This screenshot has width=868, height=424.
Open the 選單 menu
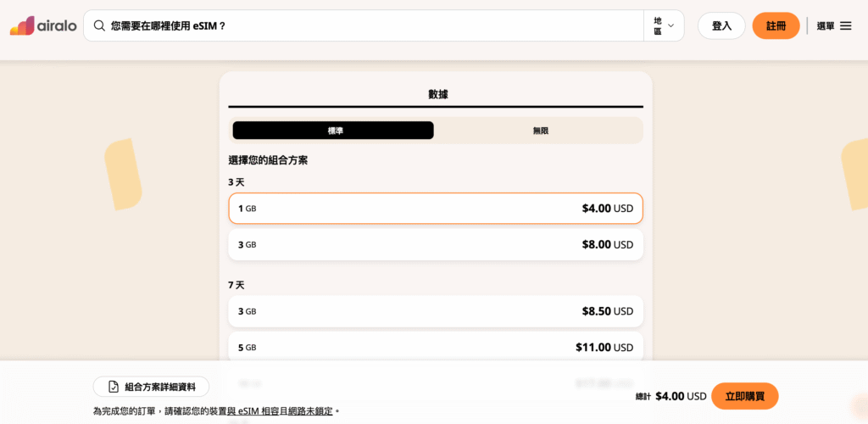[826, 26]
